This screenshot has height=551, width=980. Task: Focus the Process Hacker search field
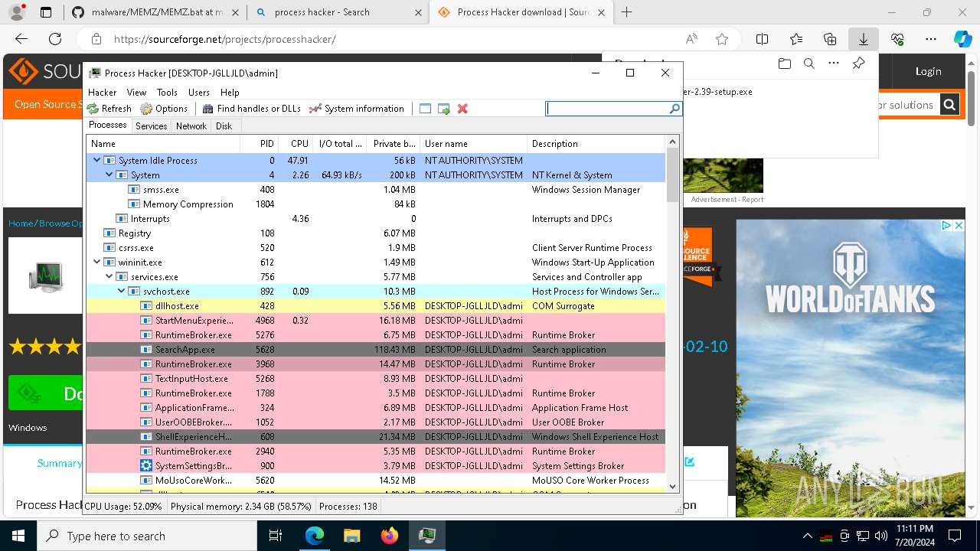608,109
